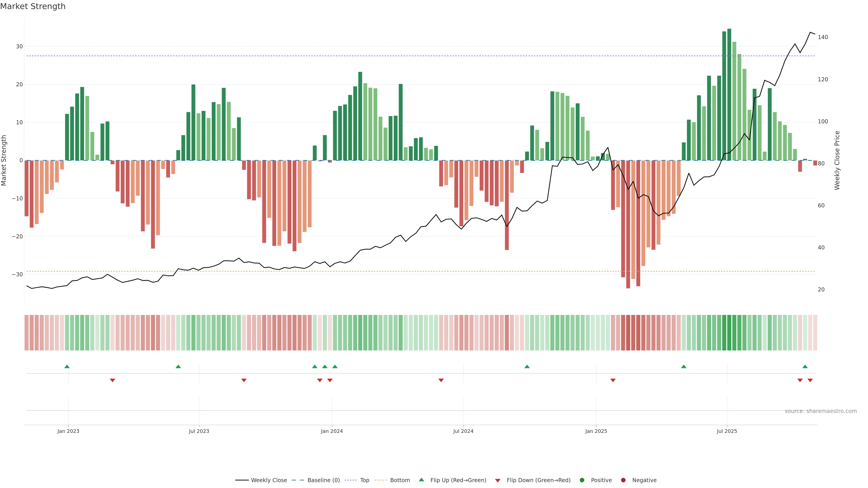Click Flip Down red triangle legend icon

[498, 481]
